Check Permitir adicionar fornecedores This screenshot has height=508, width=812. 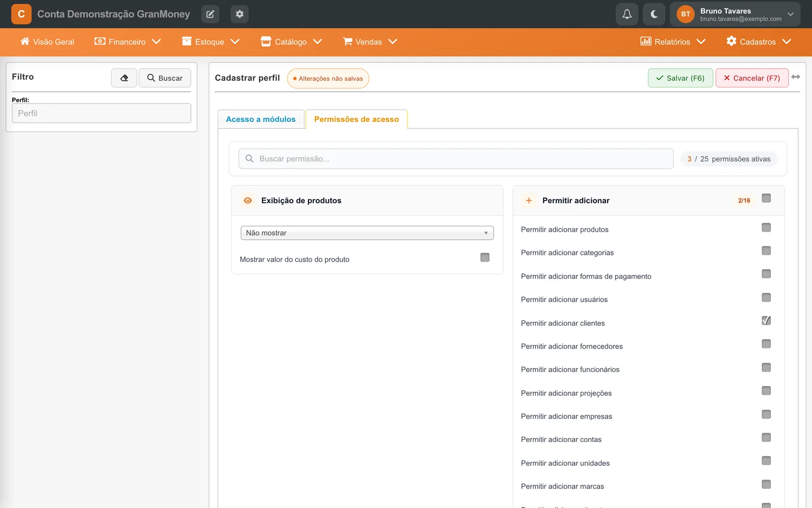(766, 344)
